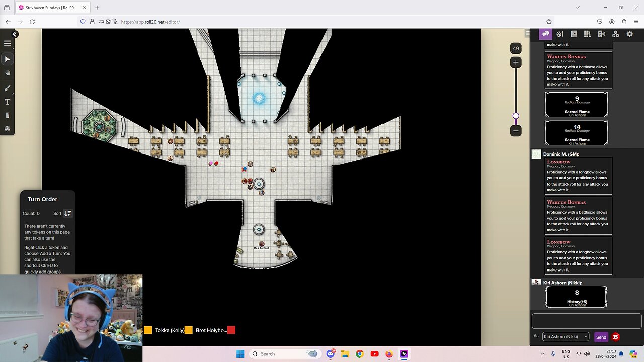Open the Turn Order sort options

click(x=68, y=213)
